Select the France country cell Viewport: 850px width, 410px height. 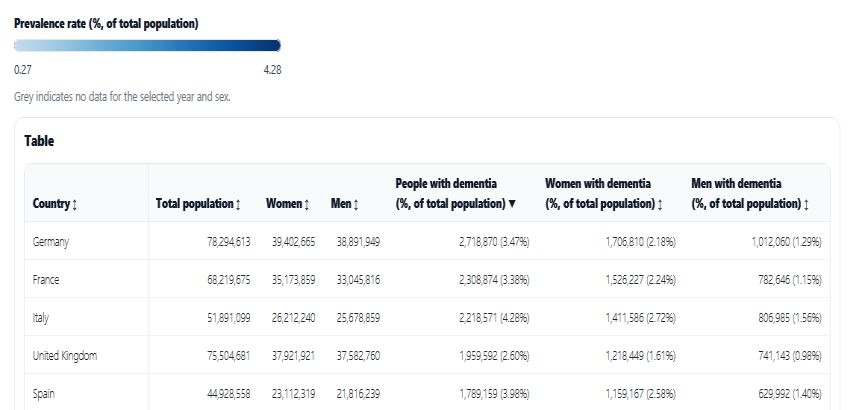point(46,279)
